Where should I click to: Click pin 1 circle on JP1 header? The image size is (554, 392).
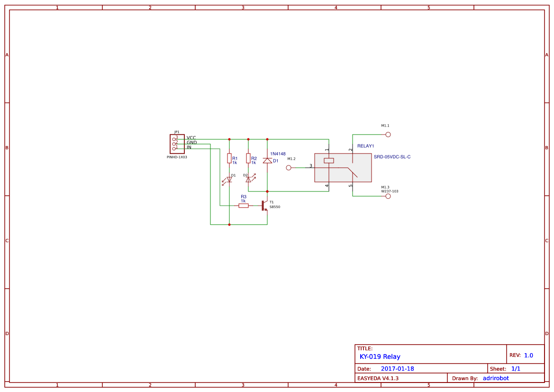point(174,149)
